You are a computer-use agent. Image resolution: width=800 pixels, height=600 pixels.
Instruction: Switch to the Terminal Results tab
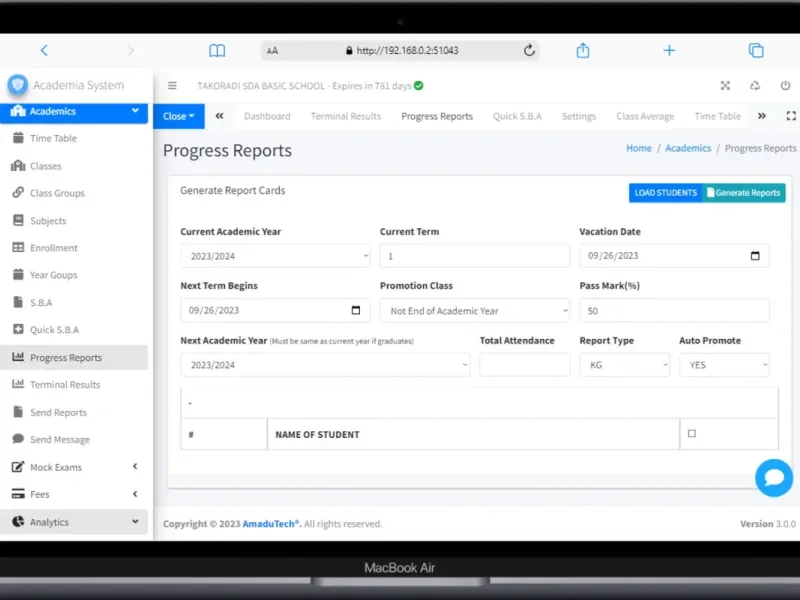[x=346, y=116]
